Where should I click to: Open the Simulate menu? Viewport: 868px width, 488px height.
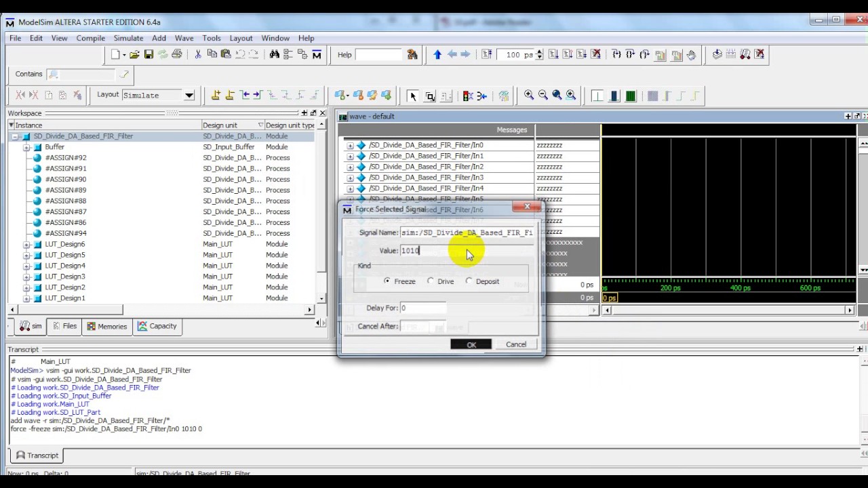tap(128, 38)
